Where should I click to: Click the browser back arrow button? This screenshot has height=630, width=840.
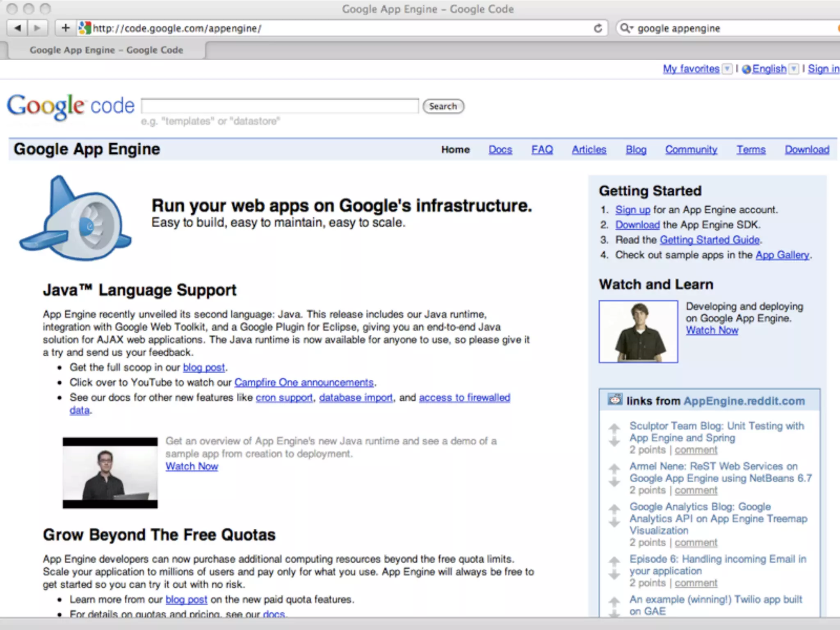18,28
